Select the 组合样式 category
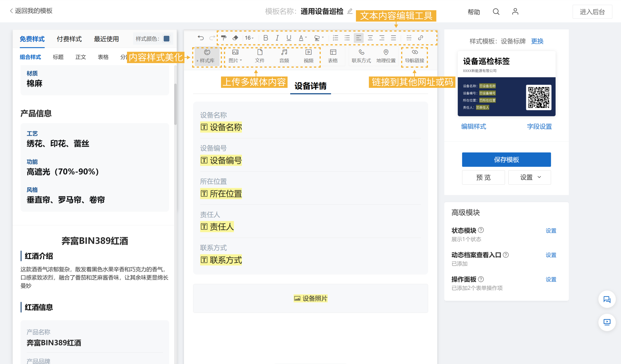Screen dimensions: 621x364 [x=30, y=57]
